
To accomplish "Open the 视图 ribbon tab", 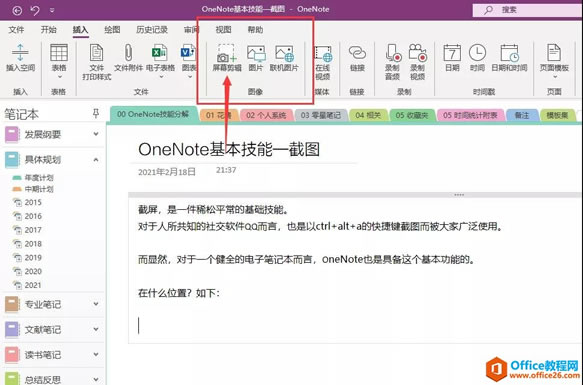I will (x=223, y=30).
